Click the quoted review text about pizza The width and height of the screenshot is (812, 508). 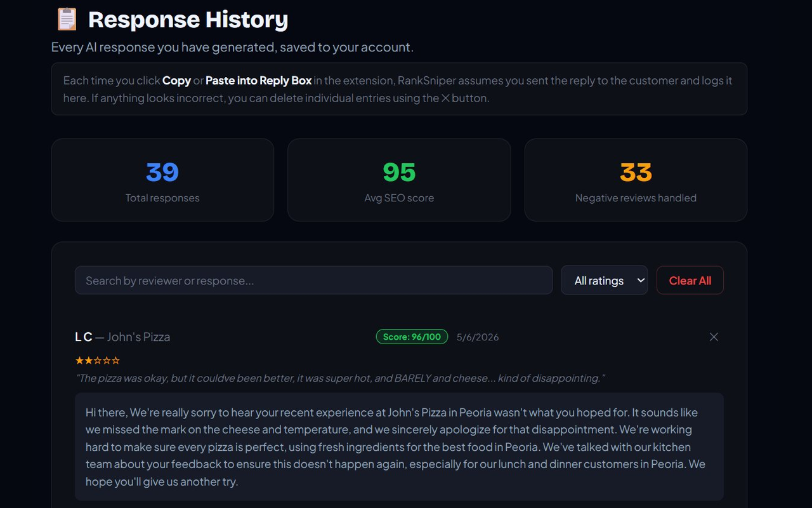pos(340,378)
